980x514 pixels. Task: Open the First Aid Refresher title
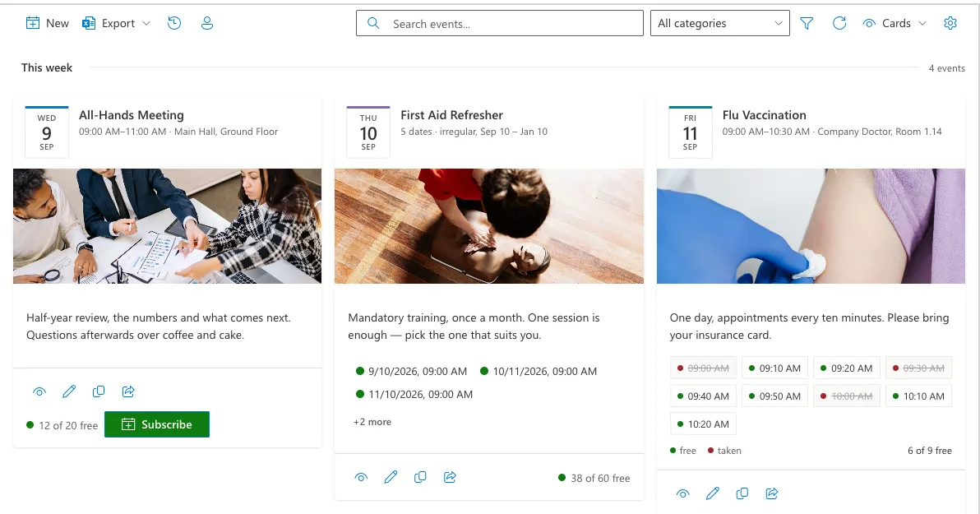451,115
